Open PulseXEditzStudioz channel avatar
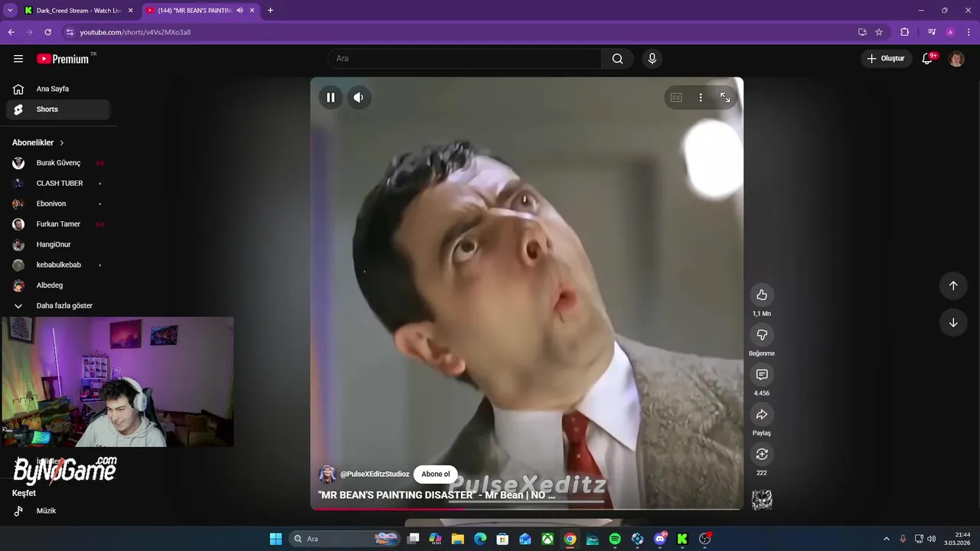Screen dimensions: 980x551 327,474
